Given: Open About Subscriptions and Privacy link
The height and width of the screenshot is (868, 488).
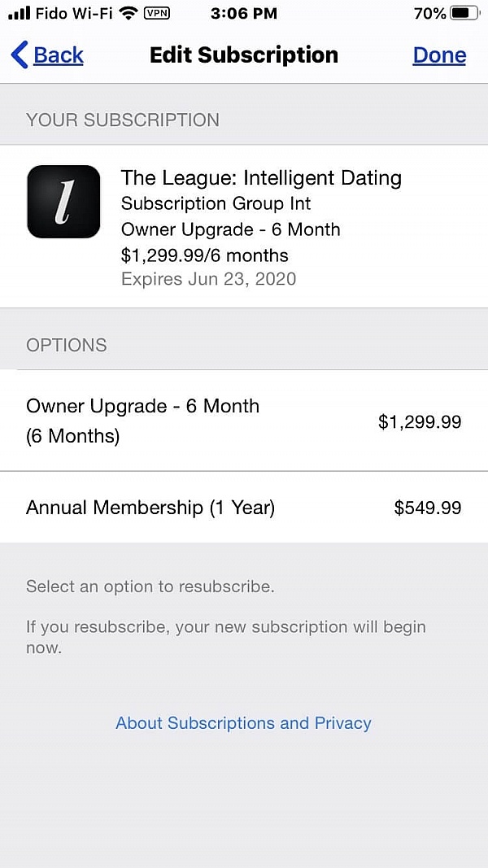Looking at the screenshot, I should pyautogui.click(x=243, y=723).
